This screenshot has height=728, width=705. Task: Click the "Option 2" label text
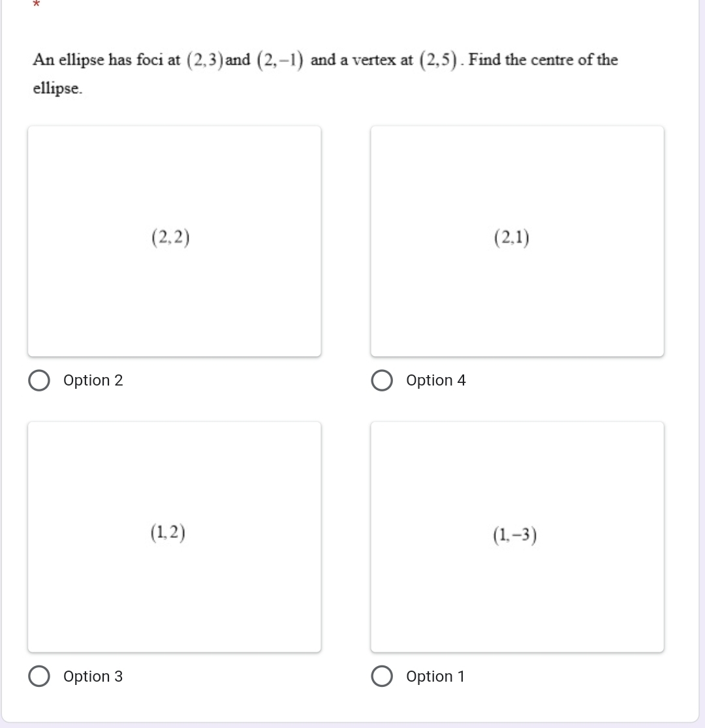tap(93, 381)
